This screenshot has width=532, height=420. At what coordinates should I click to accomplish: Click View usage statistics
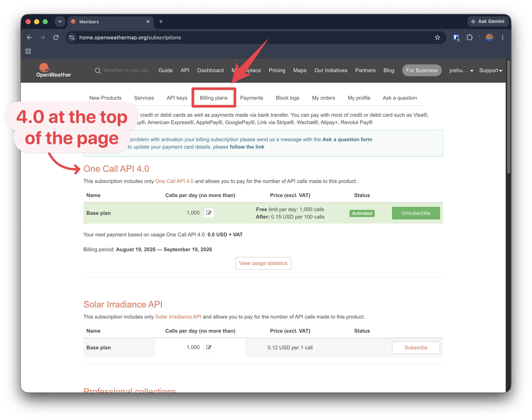pos(263,263)
